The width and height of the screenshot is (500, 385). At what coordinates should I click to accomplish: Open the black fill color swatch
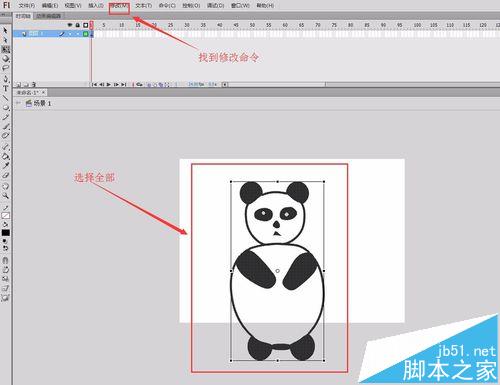(6, 233)
